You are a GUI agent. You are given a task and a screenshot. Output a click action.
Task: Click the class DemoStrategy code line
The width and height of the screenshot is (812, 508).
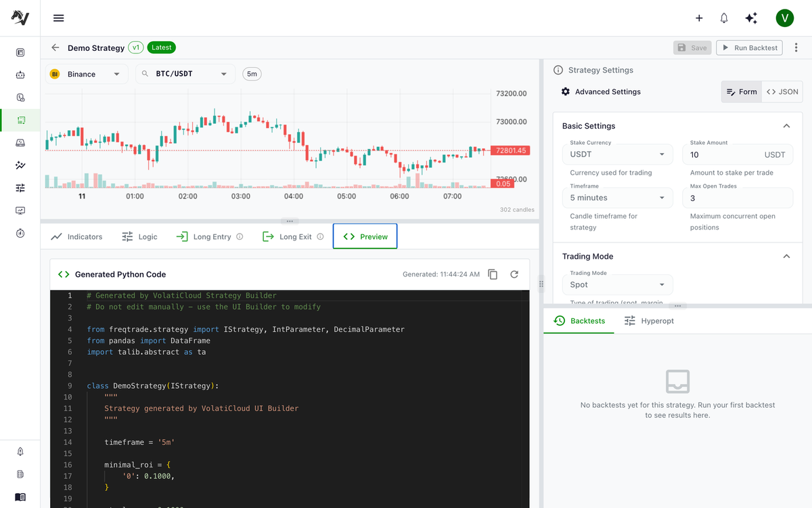pyautogui.click(x=153, y=385)
